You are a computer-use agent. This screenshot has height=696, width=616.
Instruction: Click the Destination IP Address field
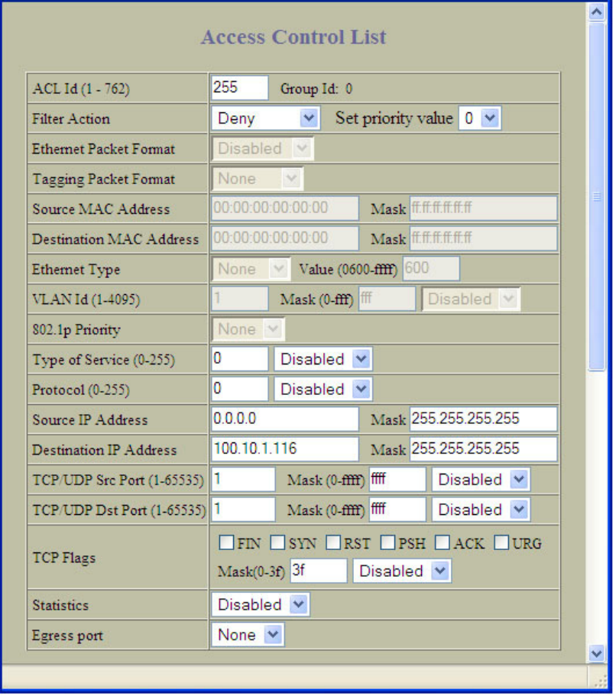(x=285, y=449)
